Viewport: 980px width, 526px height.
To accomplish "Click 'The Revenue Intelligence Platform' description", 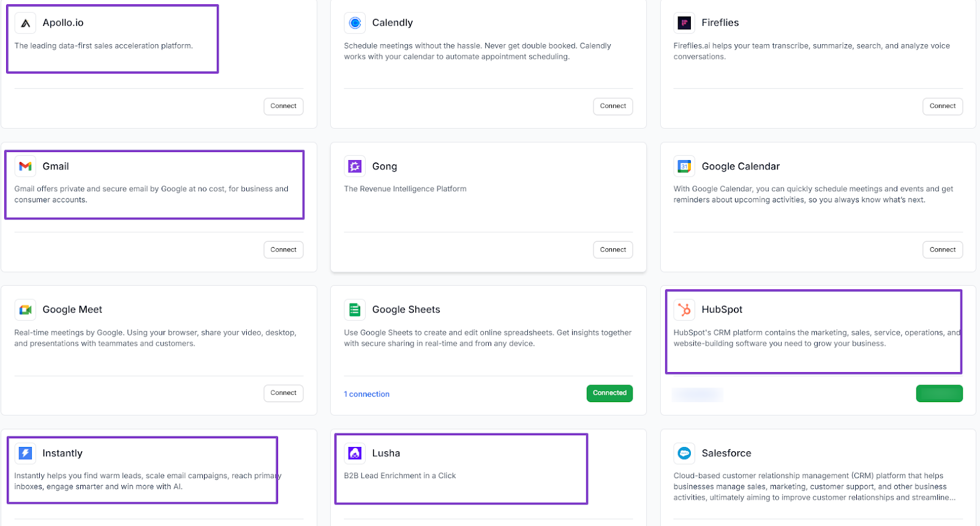I will tap(405, 189).
